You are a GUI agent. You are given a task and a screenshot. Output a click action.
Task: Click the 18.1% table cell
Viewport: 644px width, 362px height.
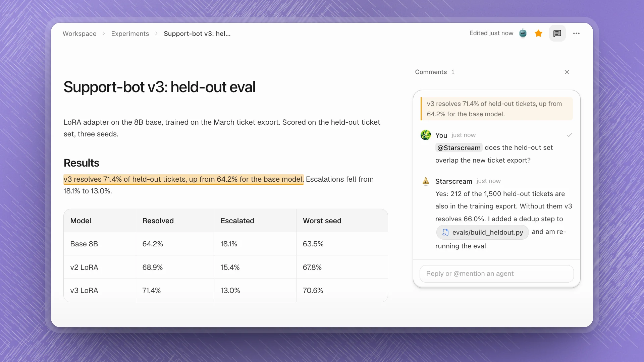click(255, 244)
